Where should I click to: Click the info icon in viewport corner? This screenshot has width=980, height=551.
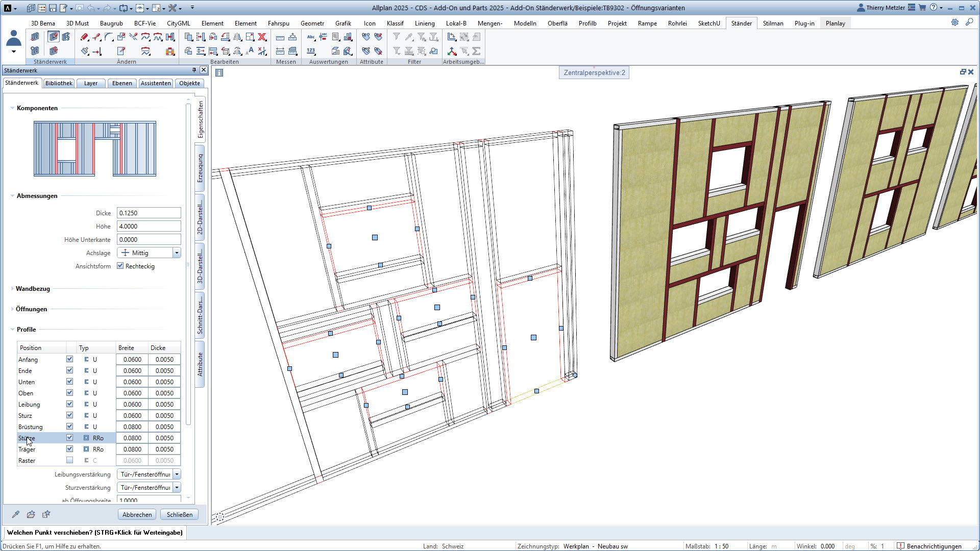(219, 73)
